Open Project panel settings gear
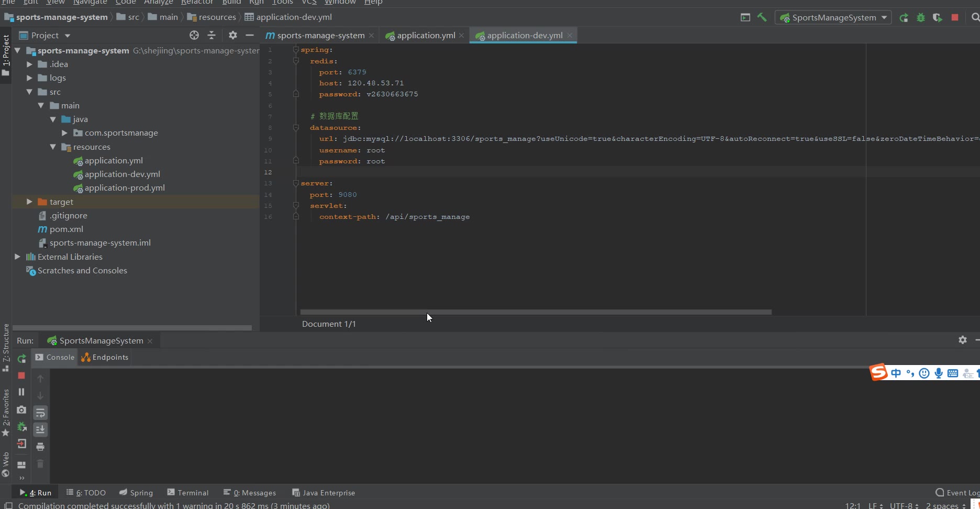 coord(233,35)
